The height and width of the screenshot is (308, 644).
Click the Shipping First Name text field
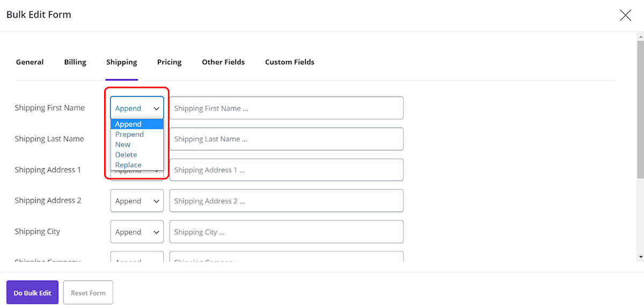pos(286,108)
